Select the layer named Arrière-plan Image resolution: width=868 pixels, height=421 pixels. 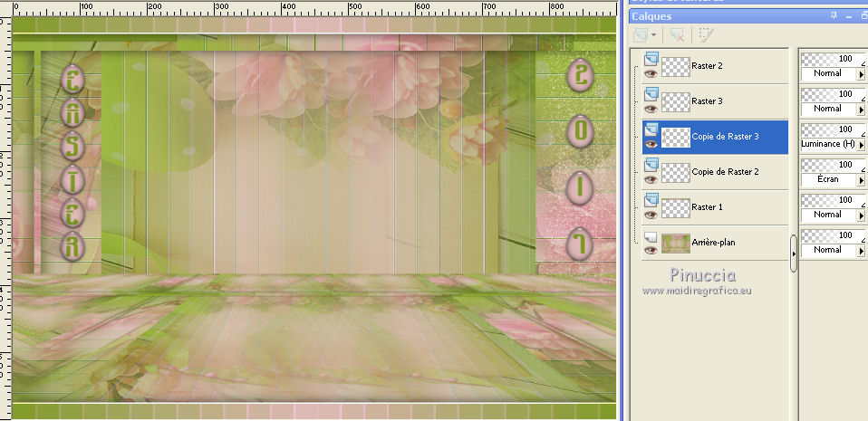pyautogui.click(x=714, y=243)
